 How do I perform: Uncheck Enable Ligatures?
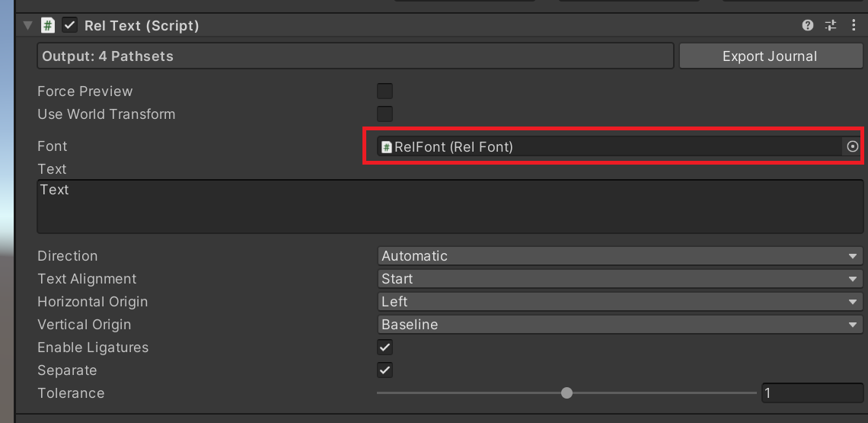pyautogui.click(x=385, y=348)
